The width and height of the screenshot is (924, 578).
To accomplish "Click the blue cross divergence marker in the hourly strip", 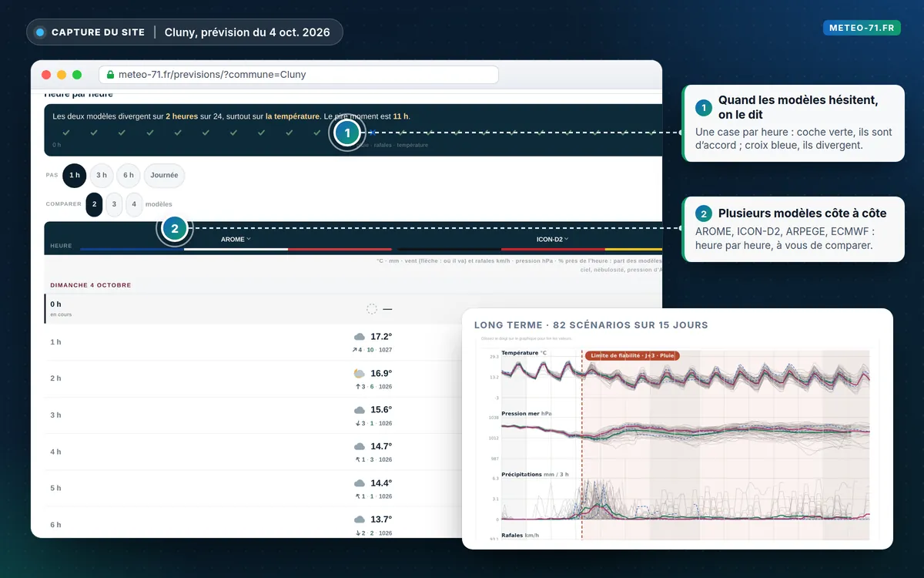I will [373, 133].
